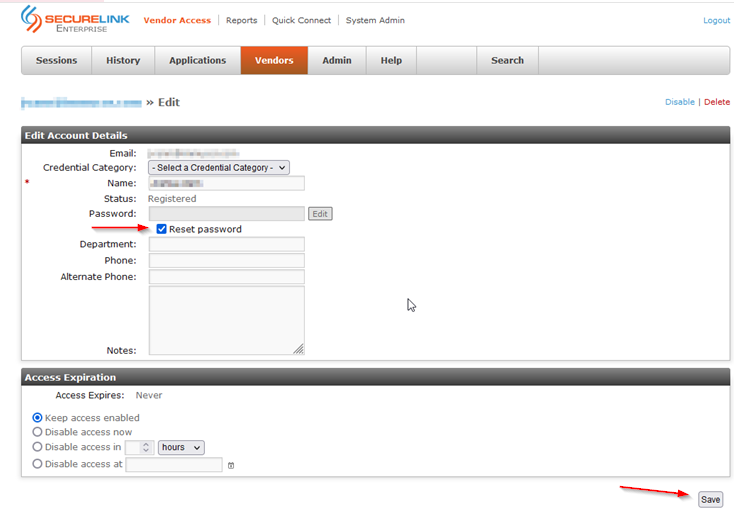Click the Logout link
734x514 pixels.
[716, 20]
